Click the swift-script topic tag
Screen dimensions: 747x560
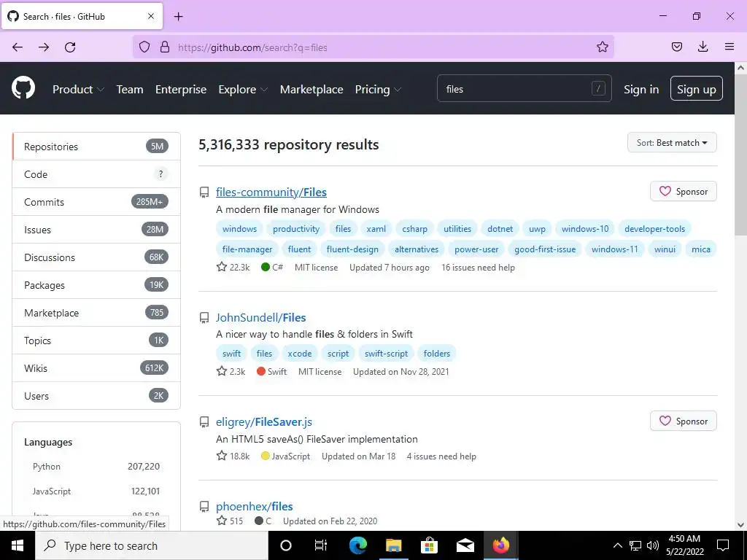pos(386,354)
